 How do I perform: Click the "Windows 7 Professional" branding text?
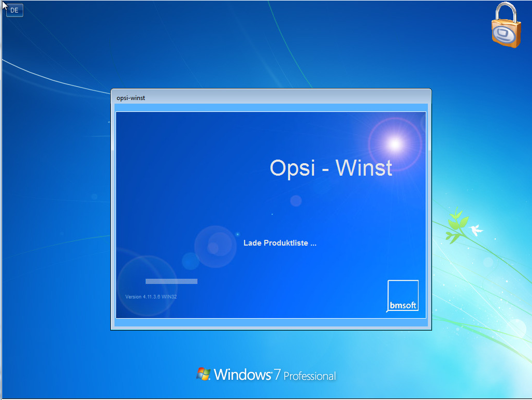(x=275, y=375)
